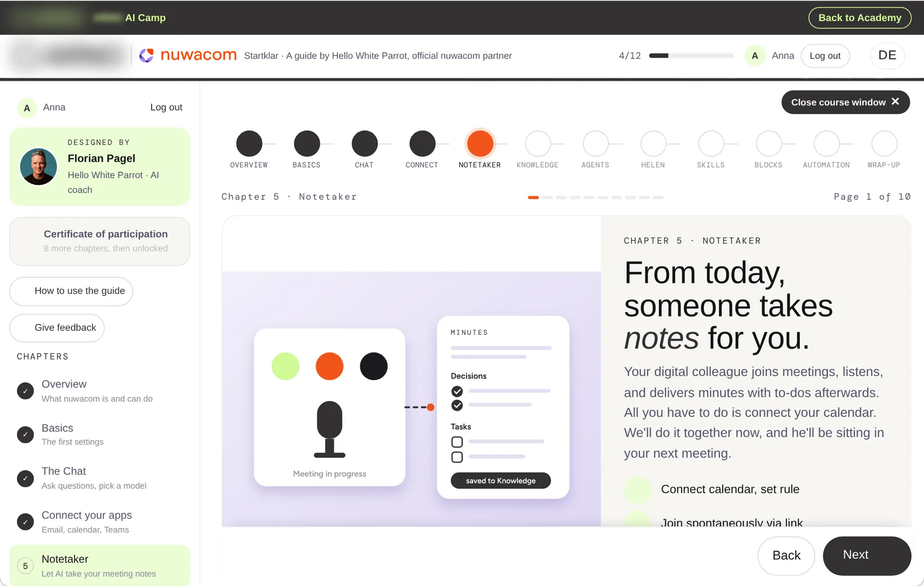The height and width of the screenshot is (586, 924).
Task: Jump to the Wrap-up step circle
Action: (884, 143)
